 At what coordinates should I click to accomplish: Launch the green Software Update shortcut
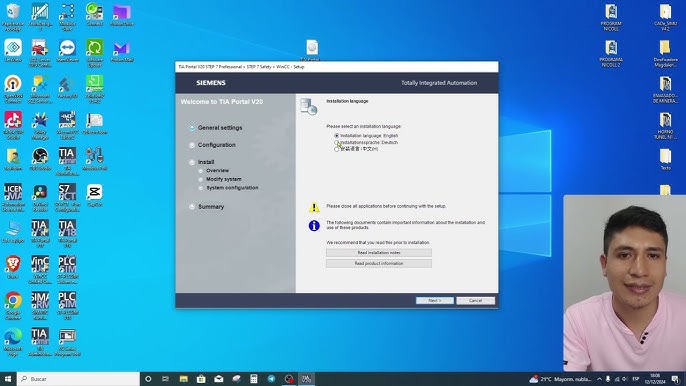94,53
